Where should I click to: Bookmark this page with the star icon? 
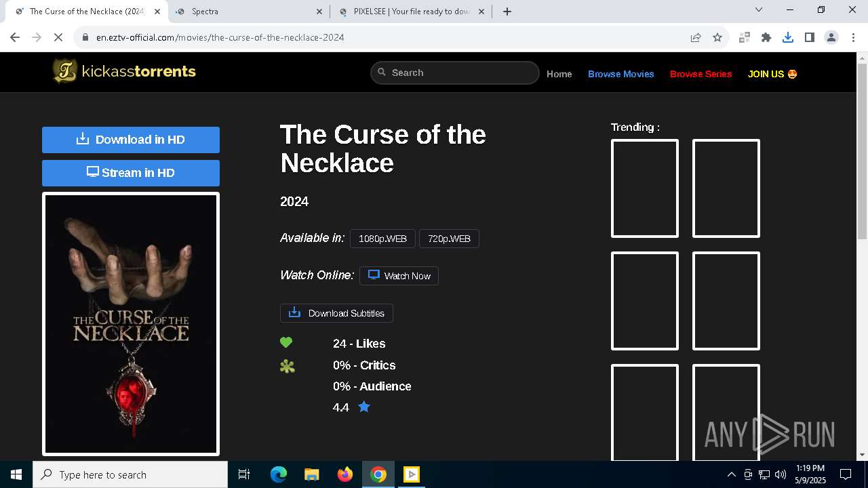click(717, 37)
